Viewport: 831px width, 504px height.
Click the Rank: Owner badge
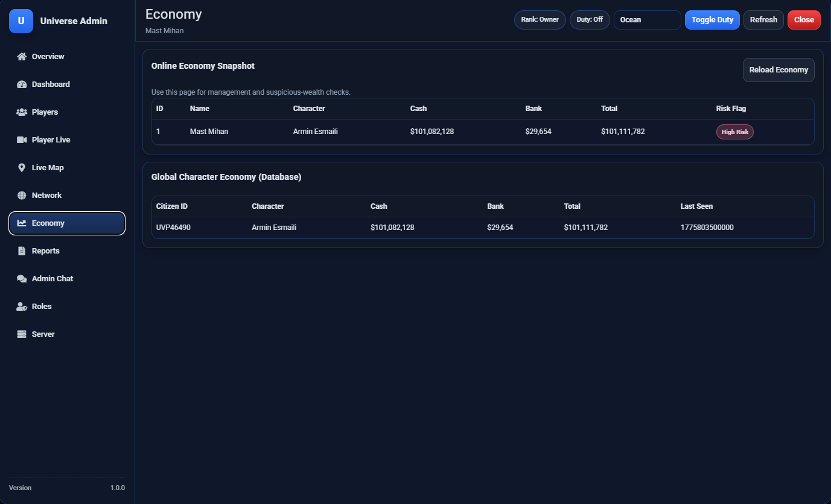pos(540,20)
